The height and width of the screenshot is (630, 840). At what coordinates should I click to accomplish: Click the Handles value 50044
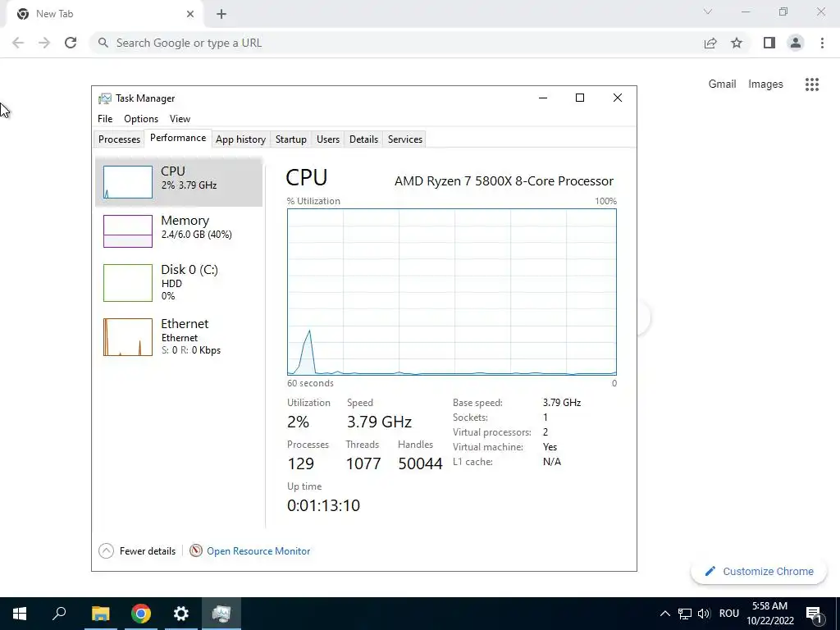coord(420,463)
